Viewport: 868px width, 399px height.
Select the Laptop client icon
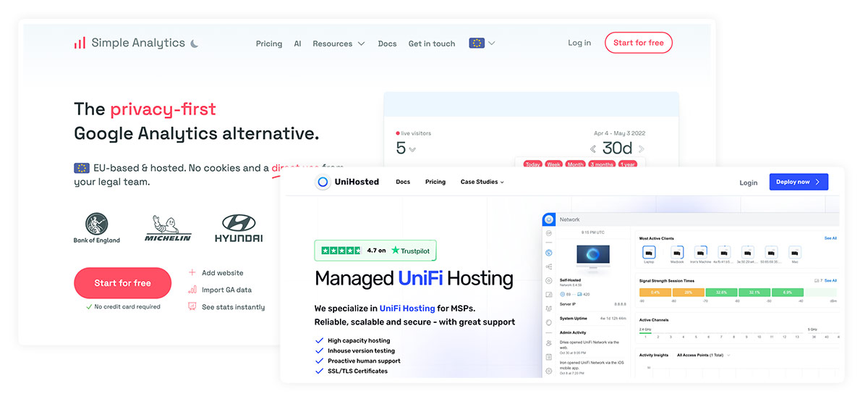tap(650, 253)
